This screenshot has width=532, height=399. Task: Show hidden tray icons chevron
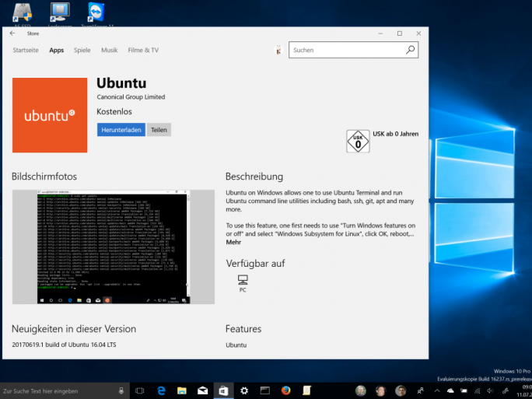pos(437,391)
